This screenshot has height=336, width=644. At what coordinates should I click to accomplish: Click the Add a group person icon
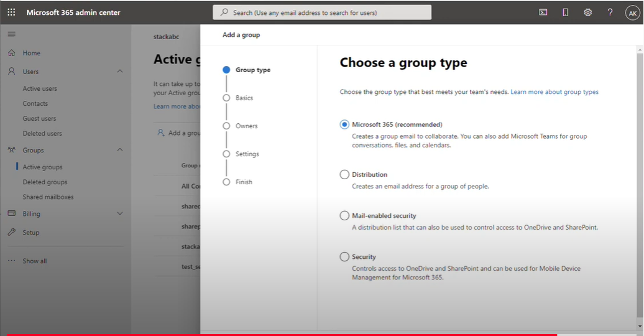point(161,133)
